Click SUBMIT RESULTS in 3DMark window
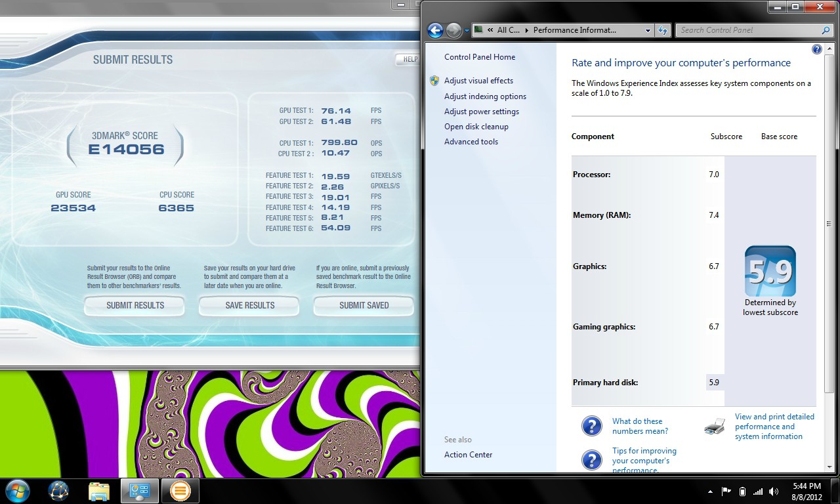The height and width of the screenshot is (504, 840). click(135, 306)
